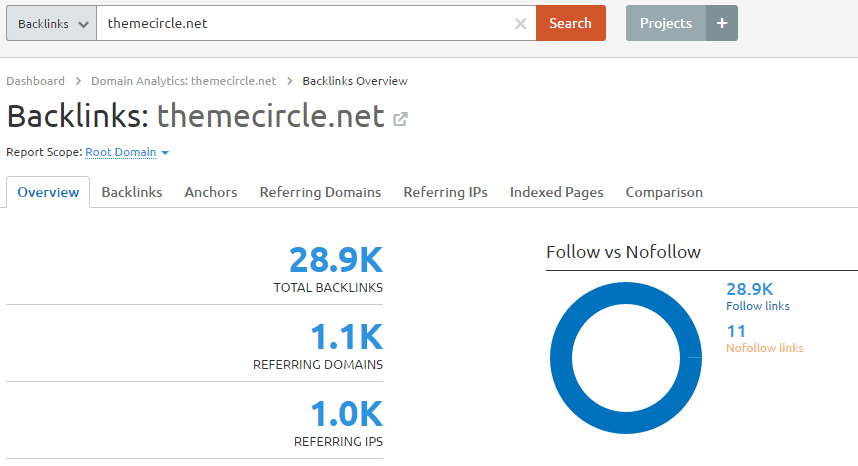
Task: Expand the Root Domain report scope dropdown
Action: point(127,153)
